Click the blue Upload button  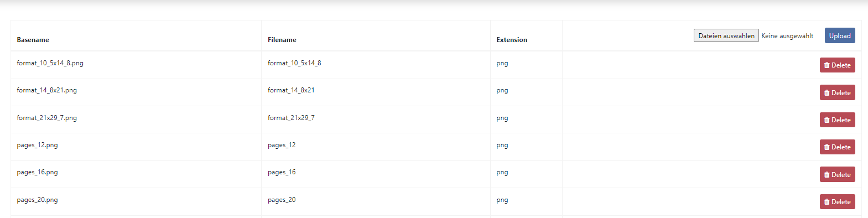[840, 35]
